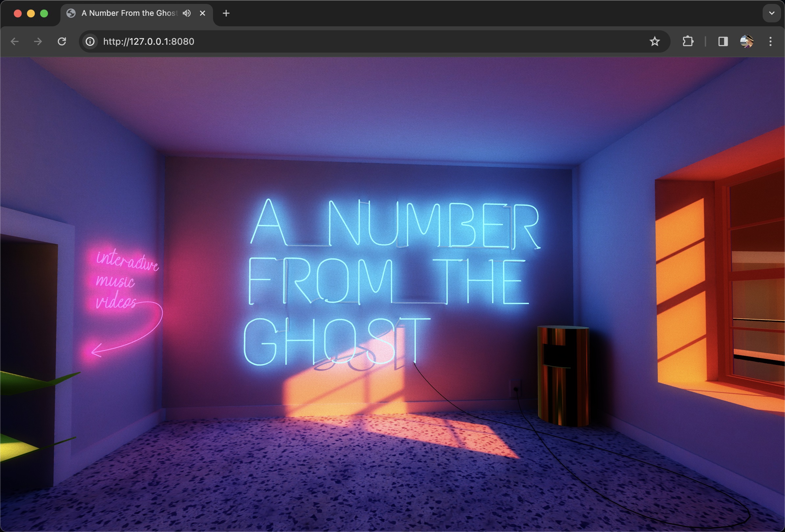This screenshot has height=532, width=785.
Task: Open the Chrome profile avatar
Action: click(x=746, y=41)
